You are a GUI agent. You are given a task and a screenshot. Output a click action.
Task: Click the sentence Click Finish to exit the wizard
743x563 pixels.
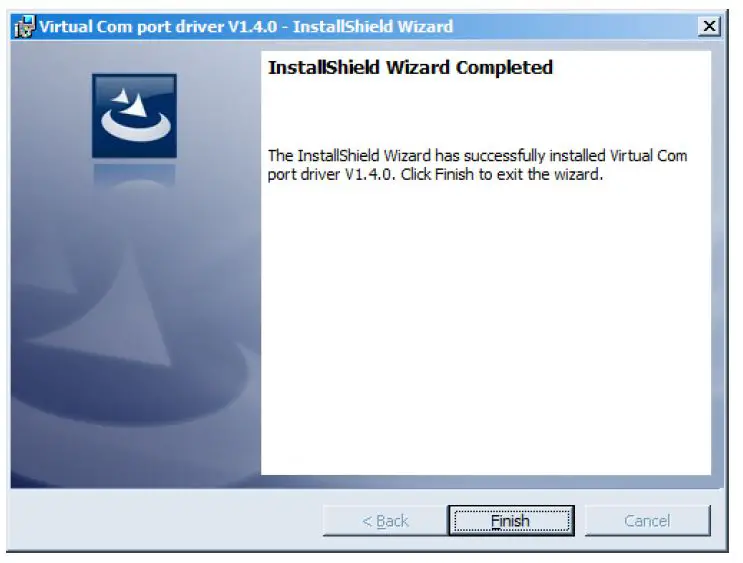pyautogui.click(x=502, y=174)
